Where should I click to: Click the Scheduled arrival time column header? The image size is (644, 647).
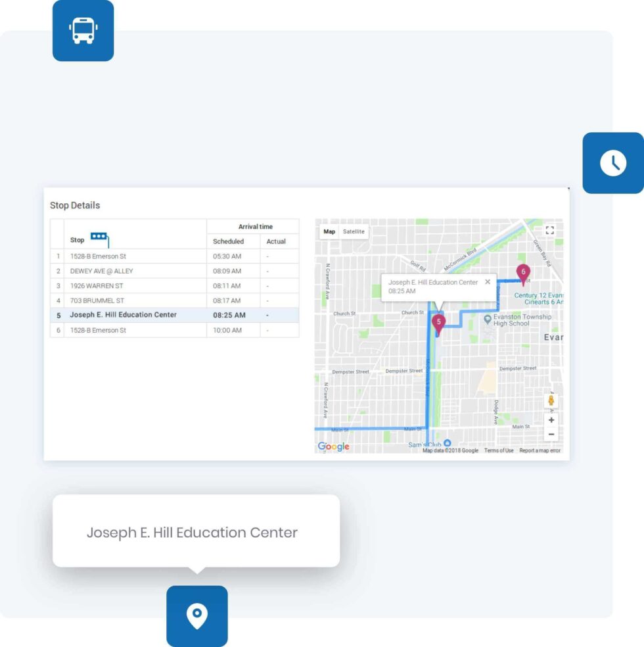click(228, 241)
